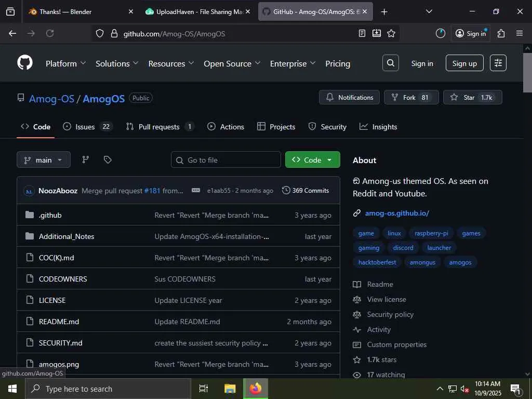Open the notification center icon
Viewport: 532px width, 399px height.
click(516, 389)
